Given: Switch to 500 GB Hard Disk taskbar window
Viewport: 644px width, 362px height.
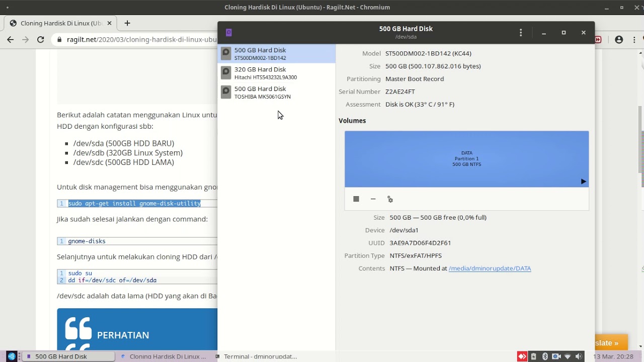Looking at the screenshot, I should pyautogui.click(x=68, y=356).
